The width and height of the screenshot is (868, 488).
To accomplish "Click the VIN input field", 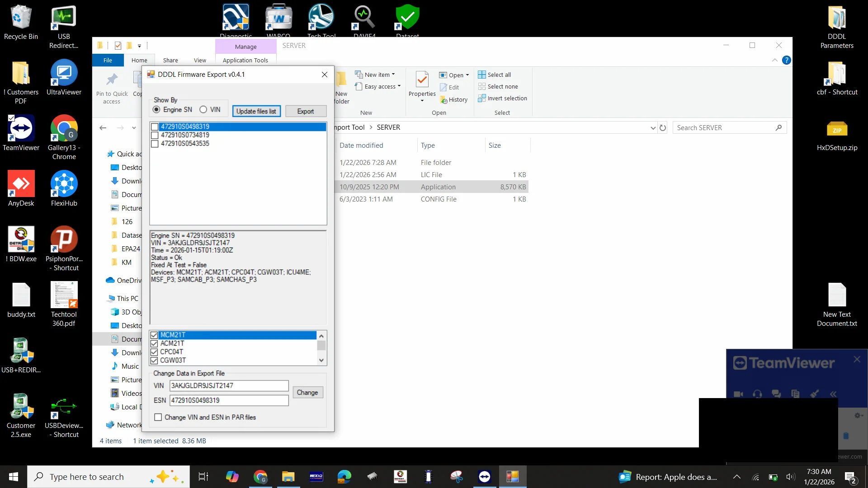I will (x=229, y=385).
